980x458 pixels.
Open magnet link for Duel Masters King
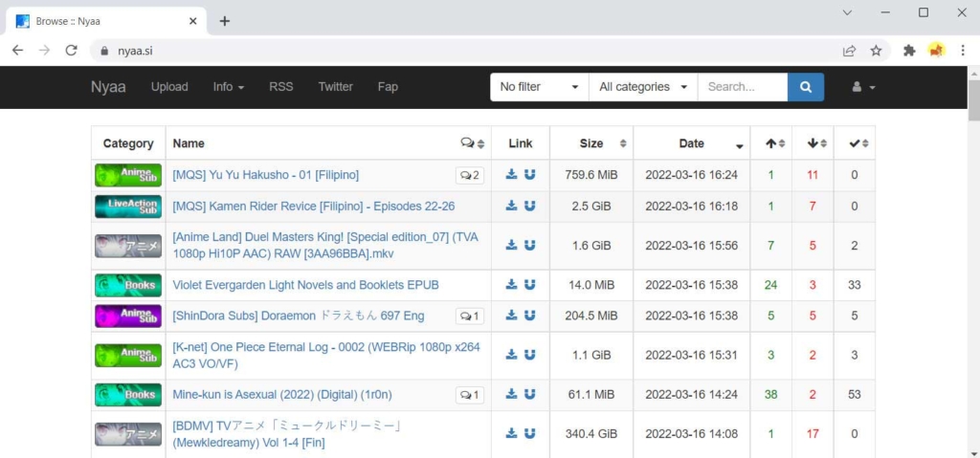530,245
